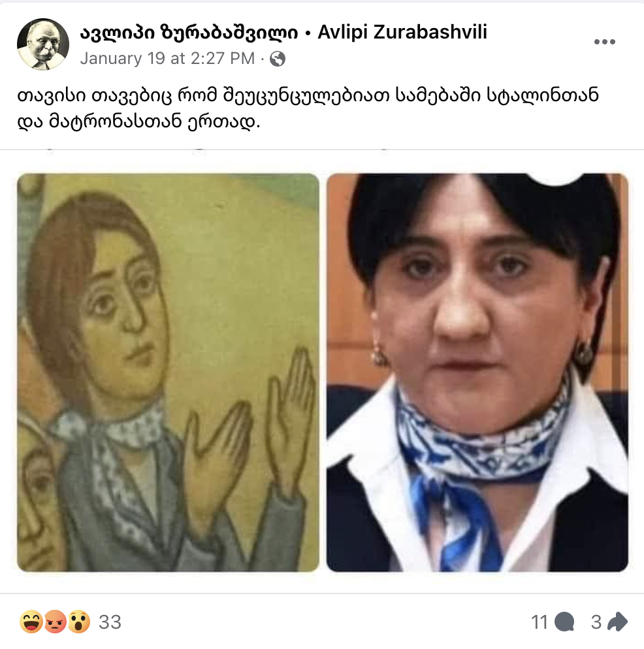The width and height of the screenshot is (644, 649).
Task: Open the page's round profile picture
Action: click(x=43, y=44)
